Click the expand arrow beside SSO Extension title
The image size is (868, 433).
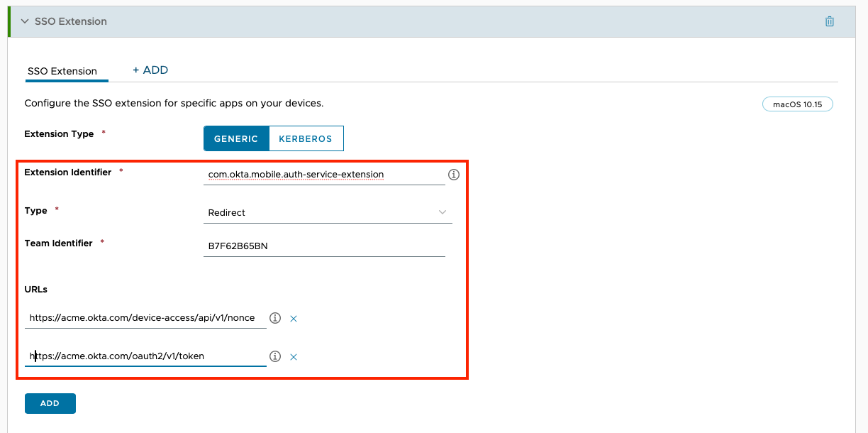[25, 21]
